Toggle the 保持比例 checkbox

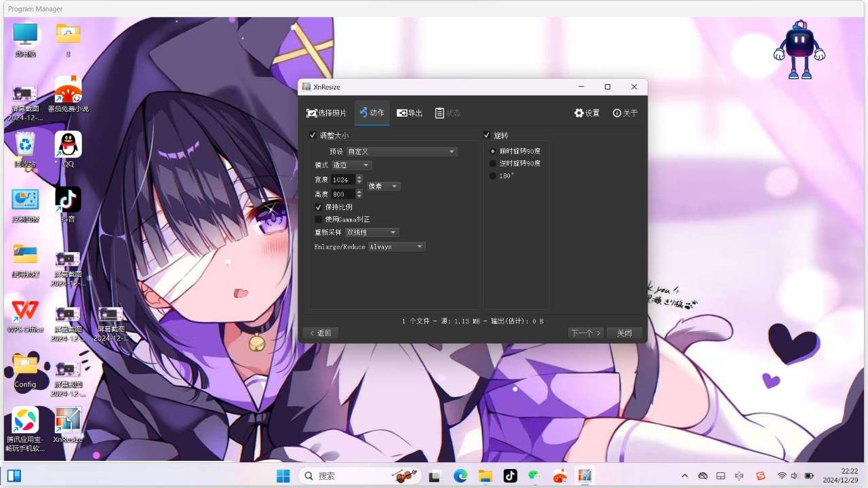pos(319,207)
